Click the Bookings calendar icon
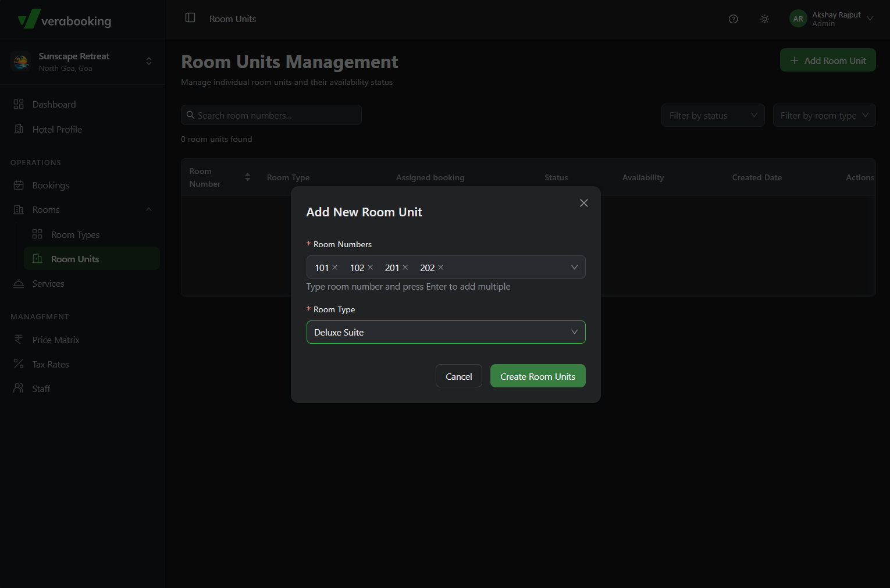Screen dimensions: 890x588 click(x=19, y=185)
